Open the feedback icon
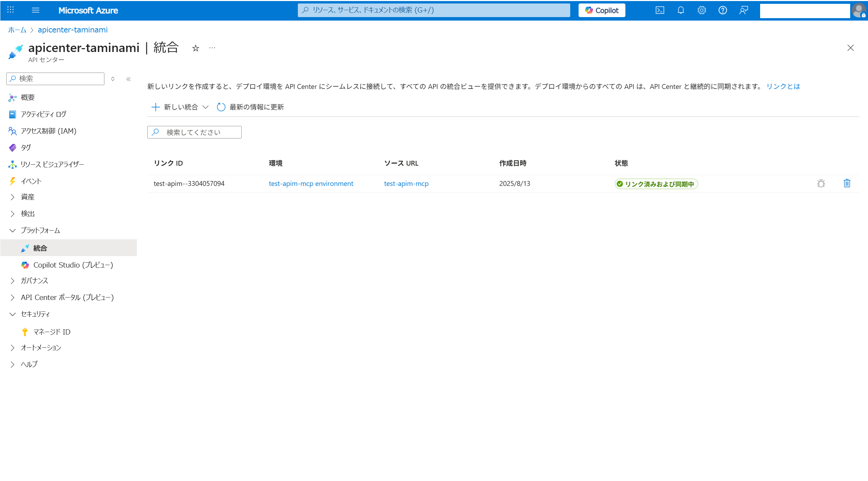The width and height of the screenshot is (868, 481). (743, 10)
